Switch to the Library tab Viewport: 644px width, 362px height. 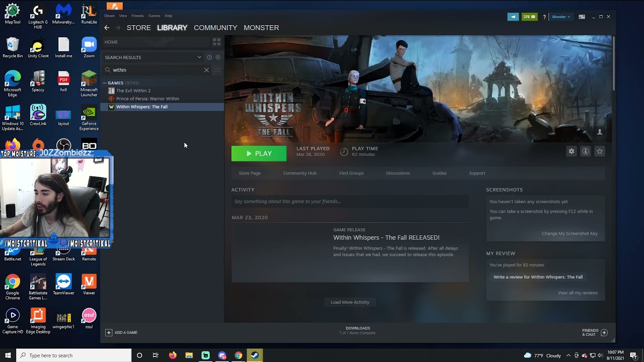click(x=172, y=28)
